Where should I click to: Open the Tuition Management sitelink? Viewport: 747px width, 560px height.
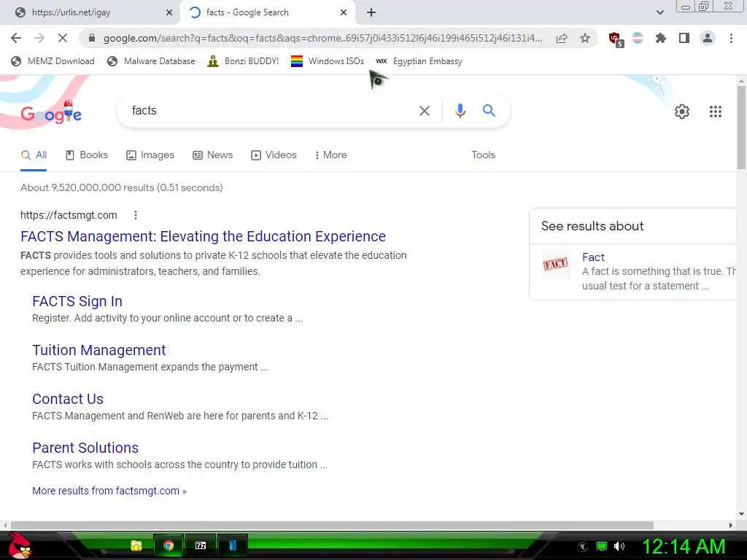pyautogui.click(x=99, y=351)
